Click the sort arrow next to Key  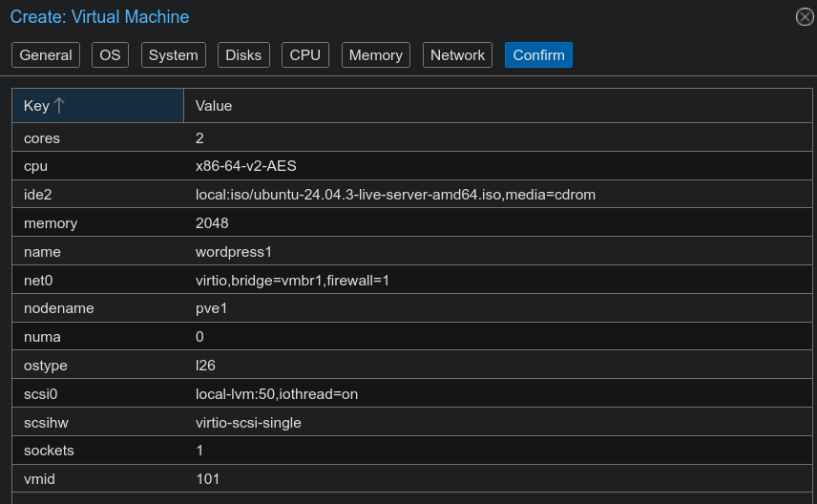coord(59,106)
